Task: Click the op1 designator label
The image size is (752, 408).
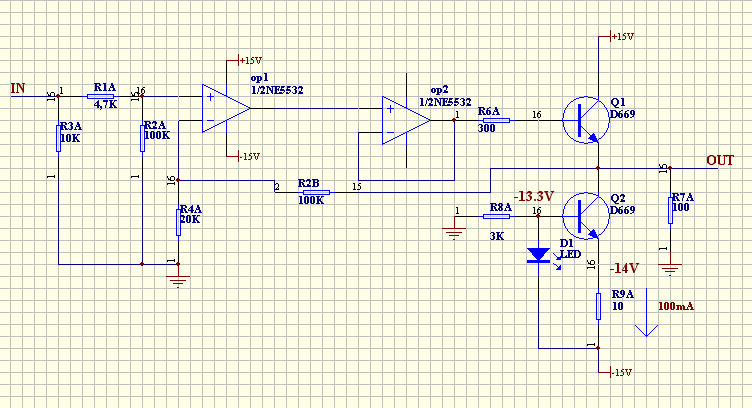Action: (x=259, y=78)
